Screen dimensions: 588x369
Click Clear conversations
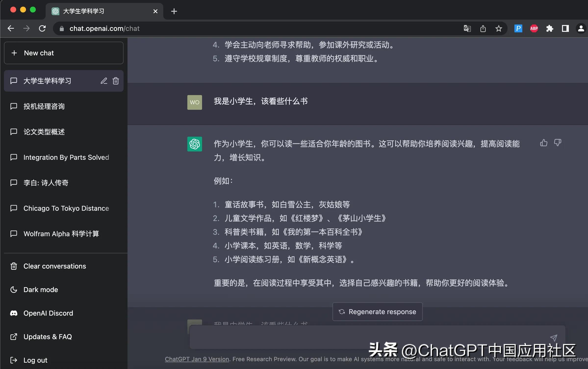point(54,266)
